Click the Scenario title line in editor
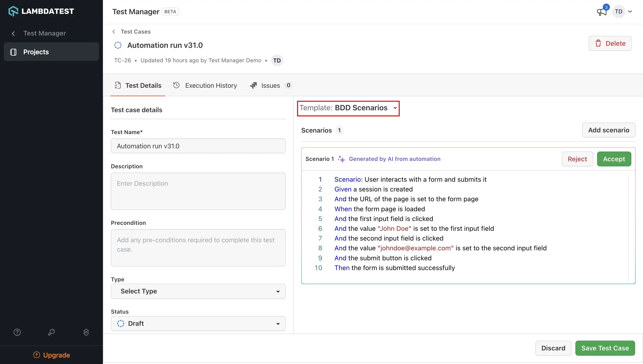 click(x=410, y=180)
